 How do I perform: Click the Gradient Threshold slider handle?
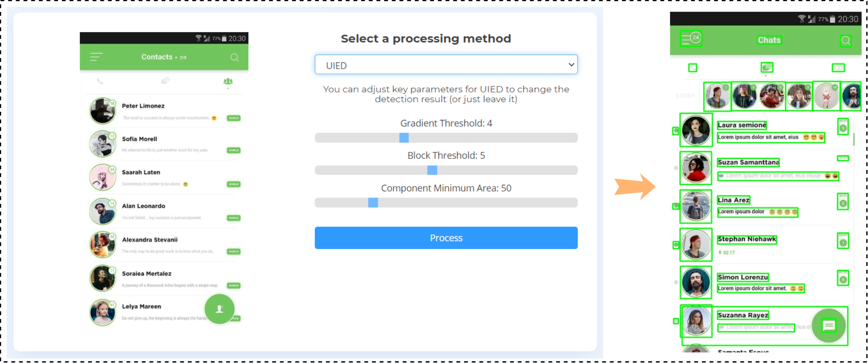[x=404, y=138]
